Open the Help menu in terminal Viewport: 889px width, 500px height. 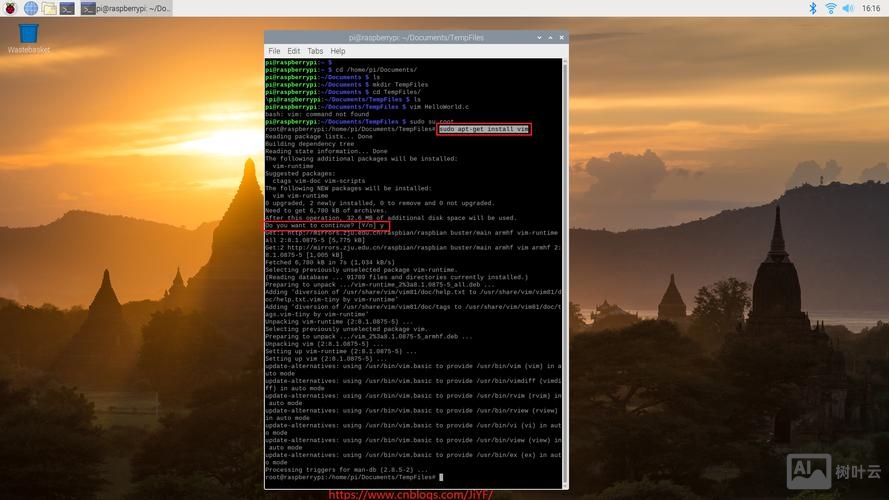click(x=338, y=51)
